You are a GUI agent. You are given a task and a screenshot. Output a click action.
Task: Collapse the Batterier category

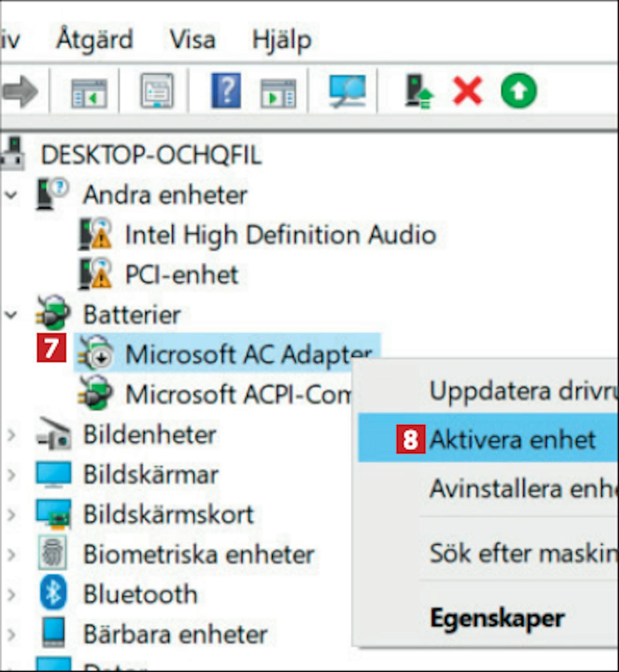[11, 315]
